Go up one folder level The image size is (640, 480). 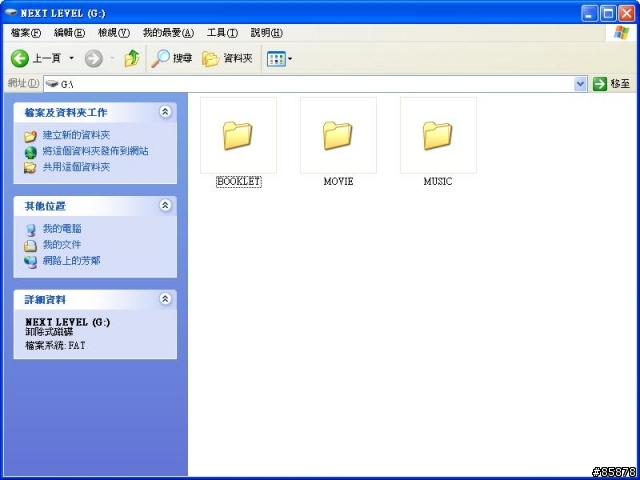tap(131, 59)
